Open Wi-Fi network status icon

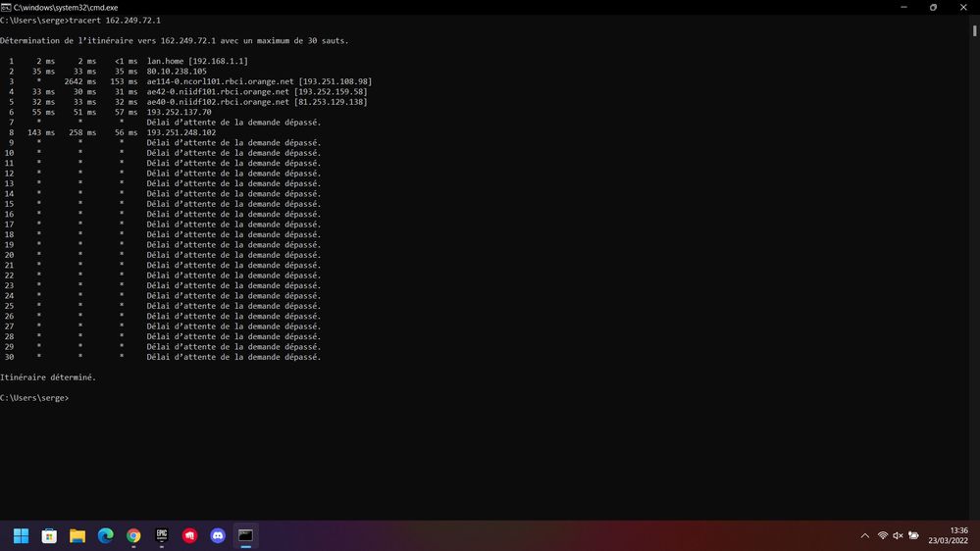click(x=883, y=535)
